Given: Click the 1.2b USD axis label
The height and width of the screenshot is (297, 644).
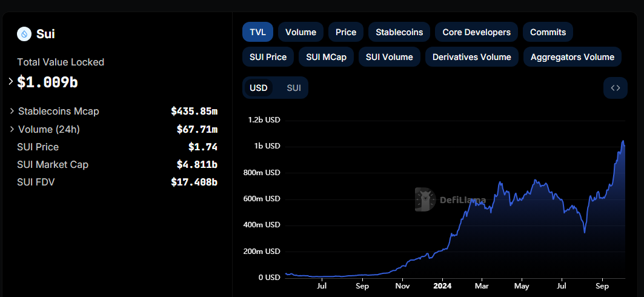Looking at the screenshot, I should [264, 120].
